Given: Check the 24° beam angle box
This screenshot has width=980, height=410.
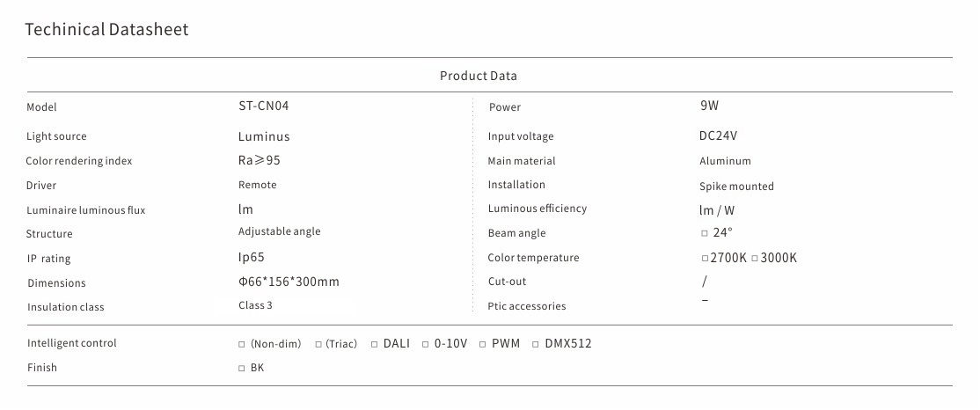Looking at the screenshot, I should point(705,233).
